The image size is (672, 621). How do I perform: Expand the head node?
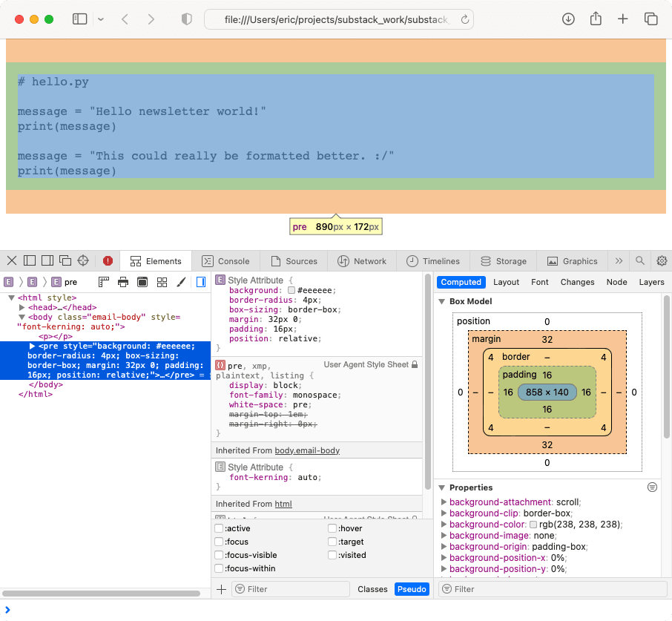click(x=22, y=307)
